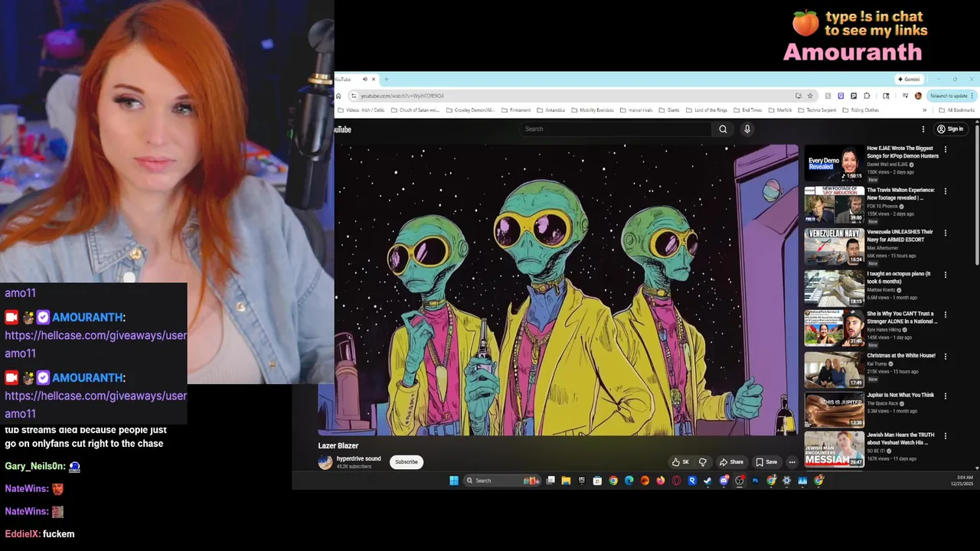Open more actions ellipsis beside Save button

[x=792, y=462]
